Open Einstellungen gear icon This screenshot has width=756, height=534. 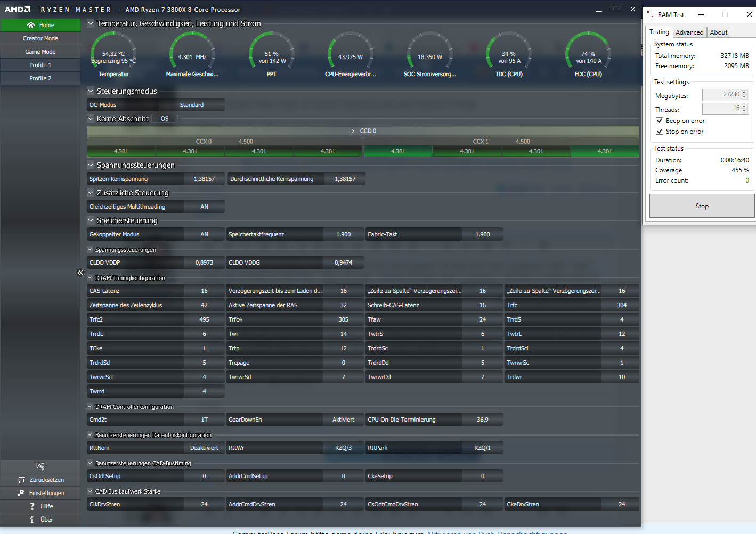21,493
